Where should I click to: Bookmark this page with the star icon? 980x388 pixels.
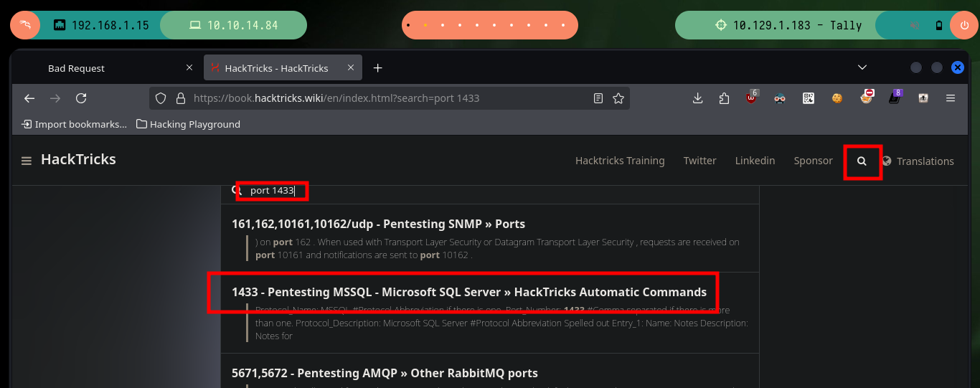pos(618,98)
